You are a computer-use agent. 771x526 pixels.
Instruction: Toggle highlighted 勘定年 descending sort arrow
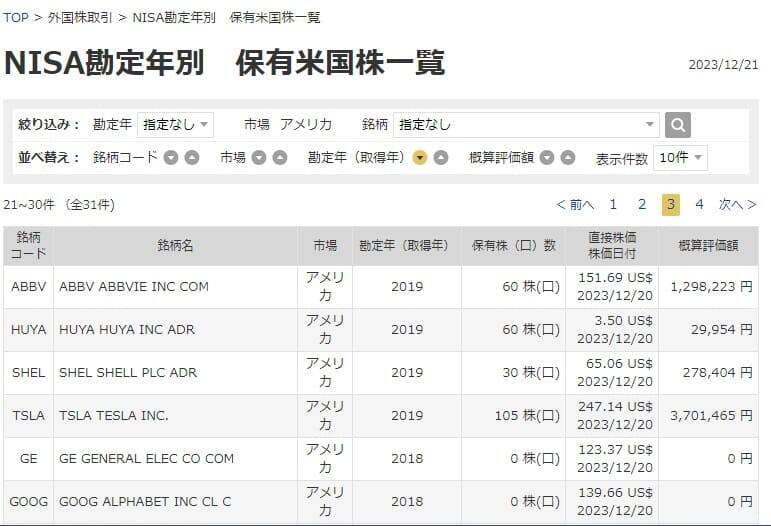[419, 158]
